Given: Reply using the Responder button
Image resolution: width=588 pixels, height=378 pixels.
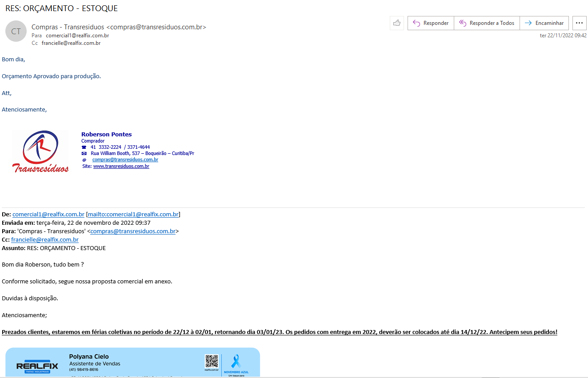Looking at the screenshot, I should pos(430,23).
